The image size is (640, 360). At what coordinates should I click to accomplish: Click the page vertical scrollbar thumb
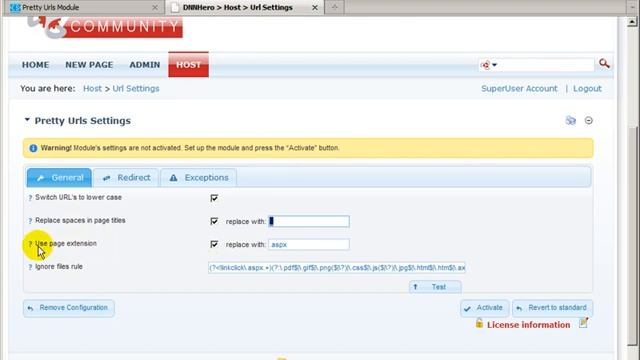pos(632,237)
